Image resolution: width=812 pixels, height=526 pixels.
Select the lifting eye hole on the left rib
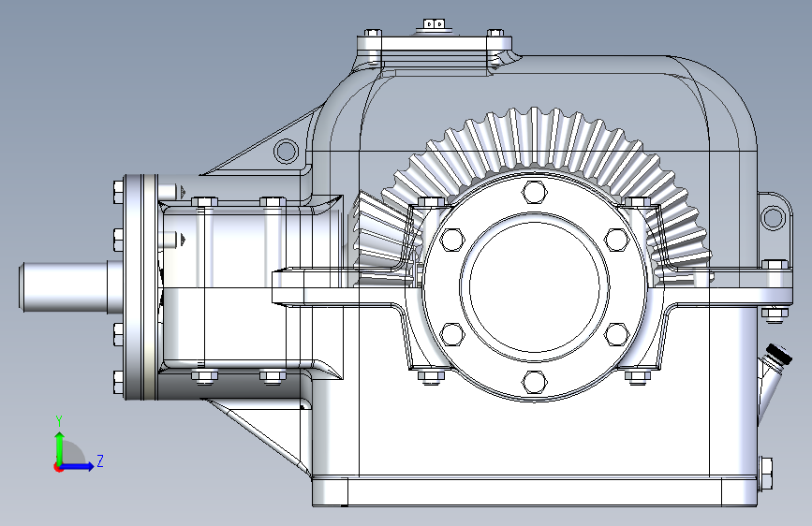tap(286, 152)
